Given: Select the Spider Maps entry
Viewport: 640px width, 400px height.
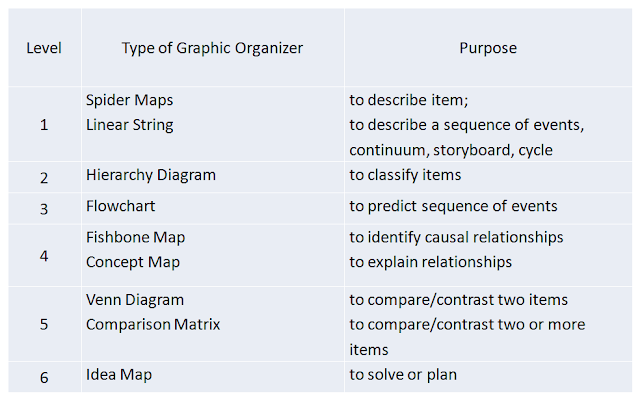Looking at the screenshot, I should (129, 100).
